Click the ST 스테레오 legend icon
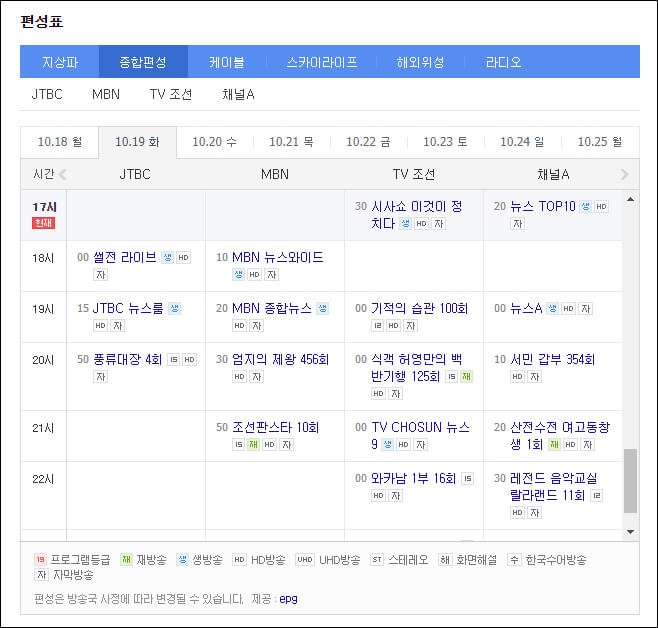658x628 pixels. pos(377,560)
